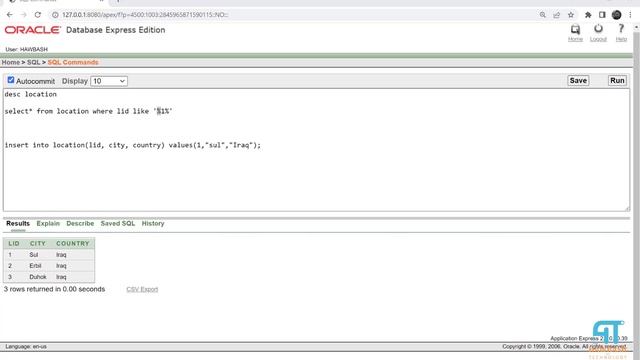Open the browser zoom magnifier icon
640x360 pixels.
tap(542, 15)
